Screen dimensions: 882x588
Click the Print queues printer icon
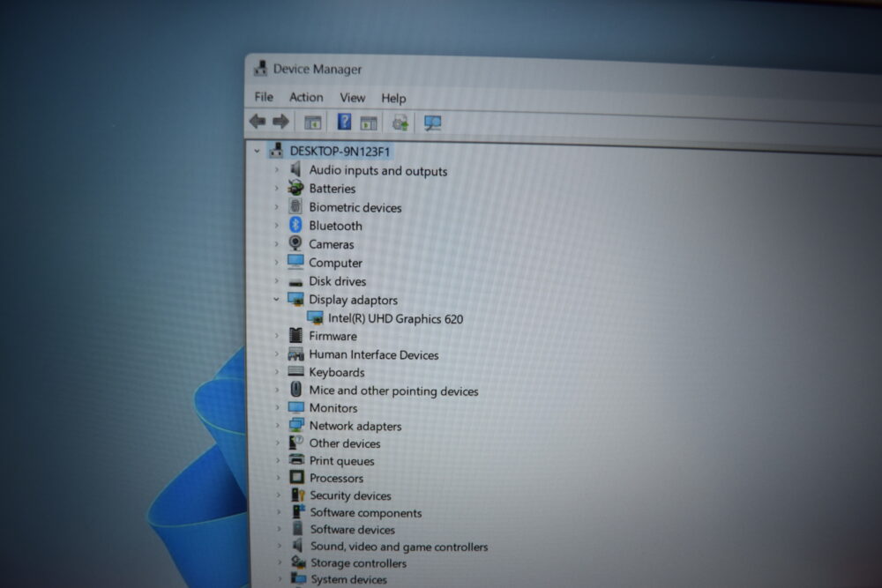click(296, 460)
